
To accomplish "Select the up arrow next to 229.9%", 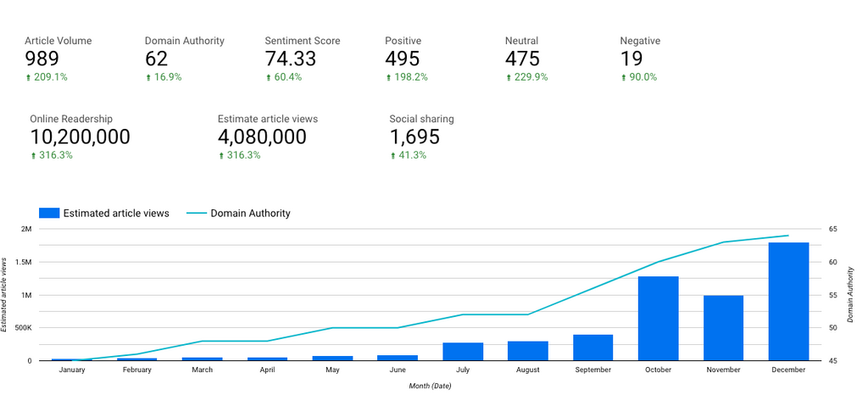I will pyautogui.click(x=509, y=77).
